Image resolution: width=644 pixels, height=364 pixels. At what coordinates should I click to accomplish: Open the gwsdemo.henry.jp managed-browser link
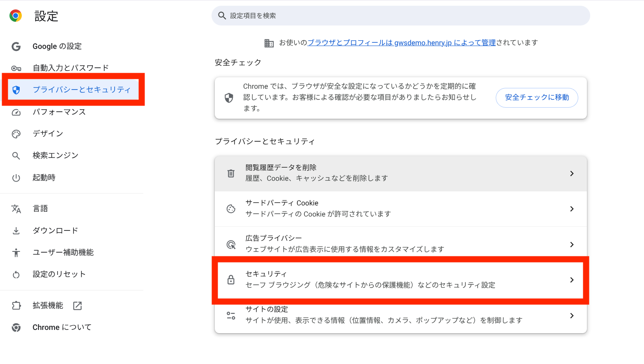pos(402,43)
